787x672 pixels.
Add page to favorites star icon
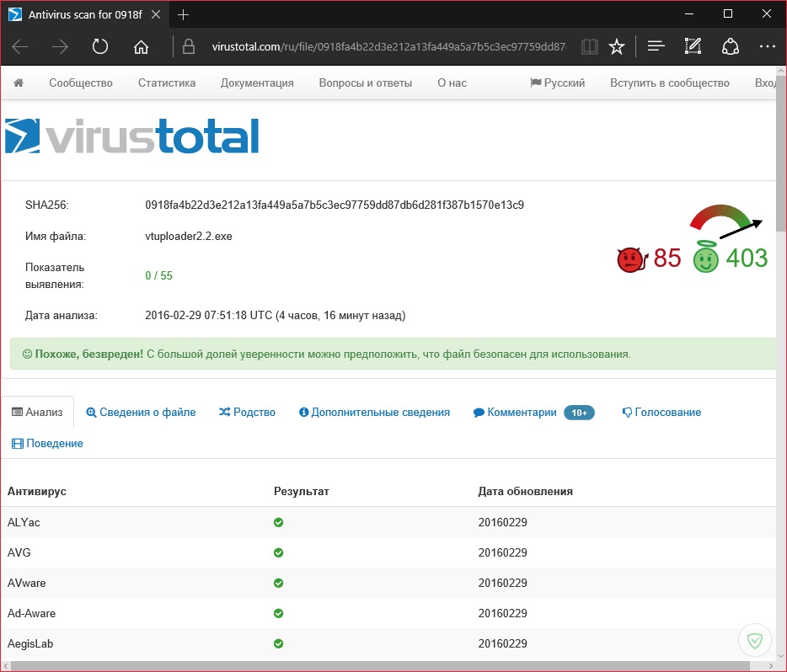tap(616, 47)
